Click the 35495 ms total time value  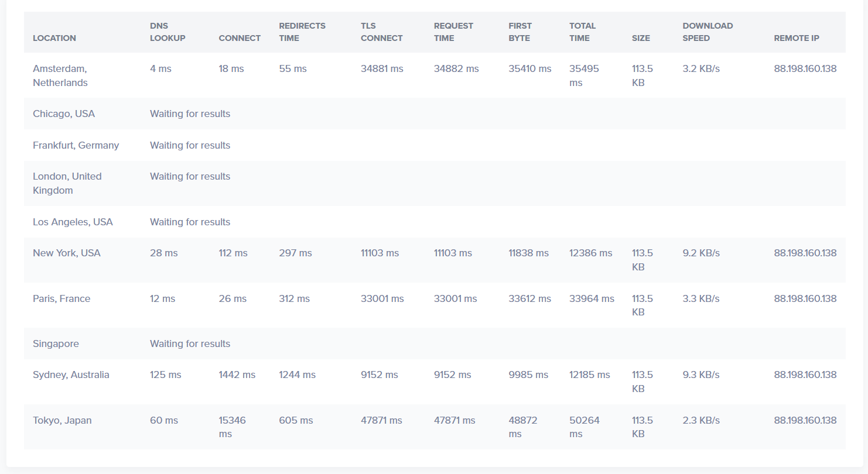pyautogui.click(x=584, y=75)
